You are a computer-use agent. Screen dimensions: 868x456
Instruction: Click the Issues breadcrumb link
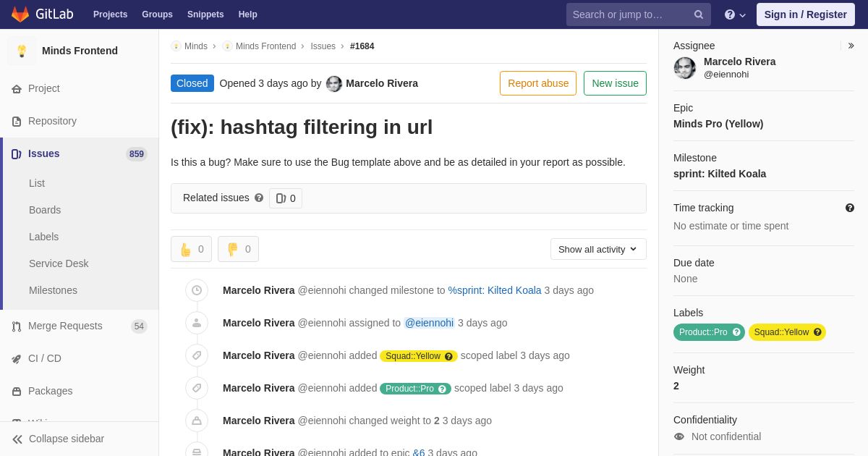[x=323, y=46]
